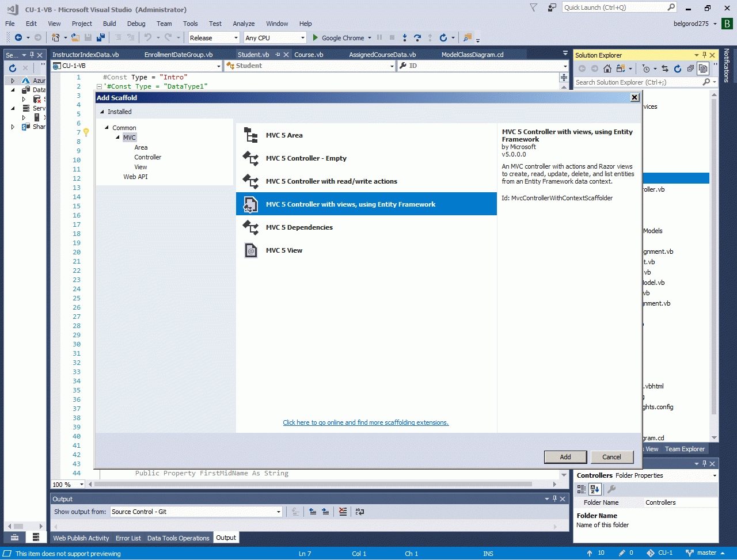Viewport: 737px width, 560px height.
Task: Open Student class navigation dropdown
Action: [310, 66]
